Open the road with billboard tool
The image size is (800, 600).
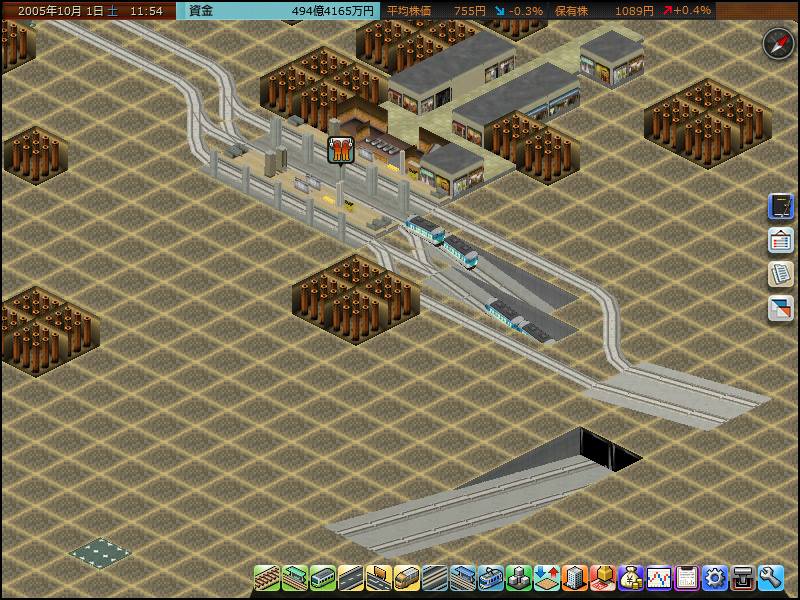(379, 578)
